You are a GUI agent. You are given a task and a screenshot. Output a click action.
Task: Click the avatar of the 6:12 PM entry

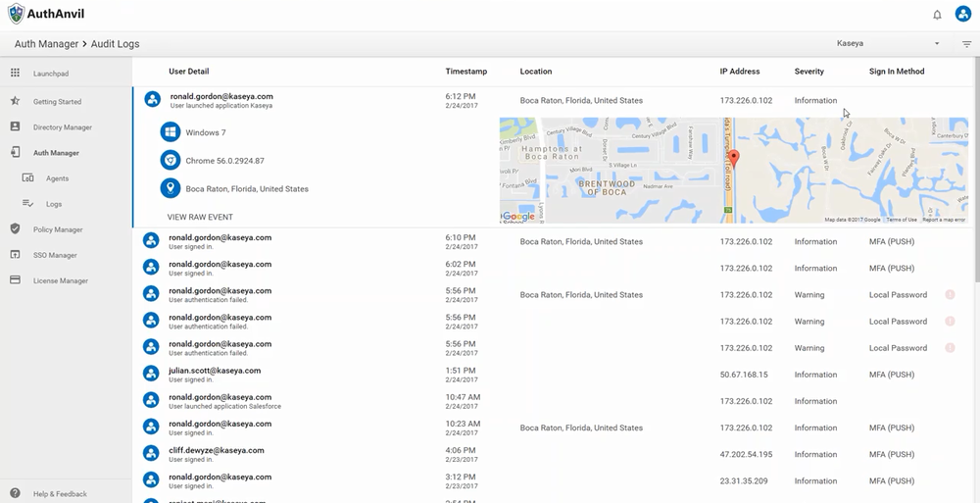tap(153, 99)
